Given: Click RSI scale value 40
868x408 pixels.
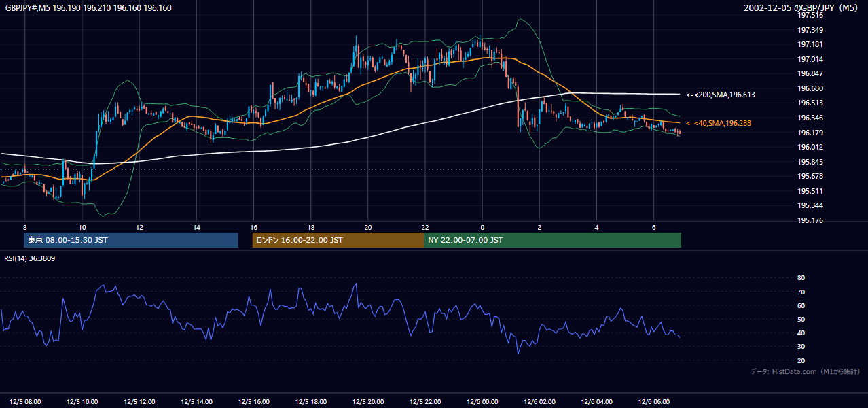Looking at the screenshot, I should [x=801, y=333].
